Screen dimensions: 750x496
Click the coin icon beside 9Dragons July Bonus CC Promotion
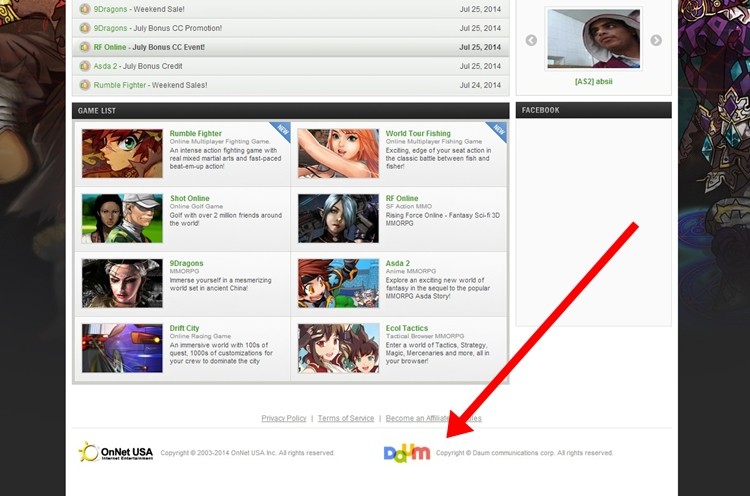(85, 28)
